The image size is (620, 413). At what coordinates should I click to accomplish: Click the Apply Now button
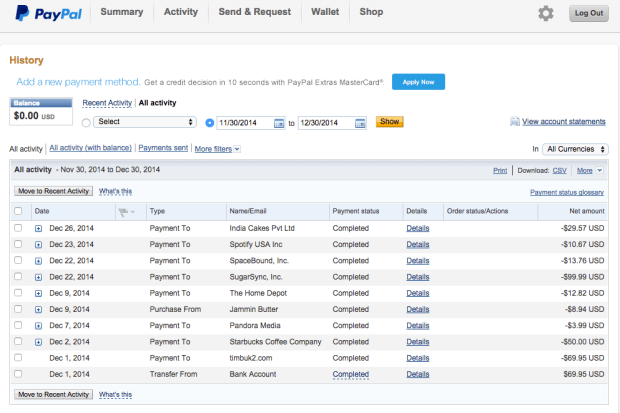(x=418, y=82)
